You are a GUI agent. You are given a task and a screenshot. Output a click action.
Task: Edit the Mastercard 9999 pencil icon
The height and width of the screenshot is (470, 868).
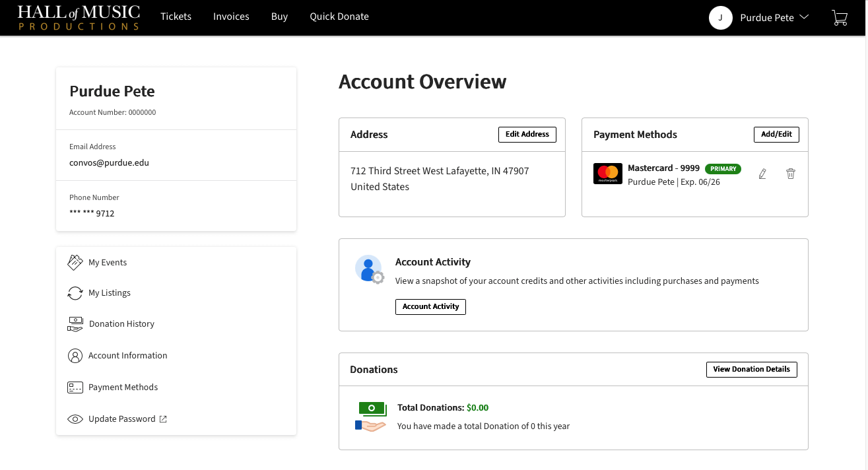tap(762, 174)
